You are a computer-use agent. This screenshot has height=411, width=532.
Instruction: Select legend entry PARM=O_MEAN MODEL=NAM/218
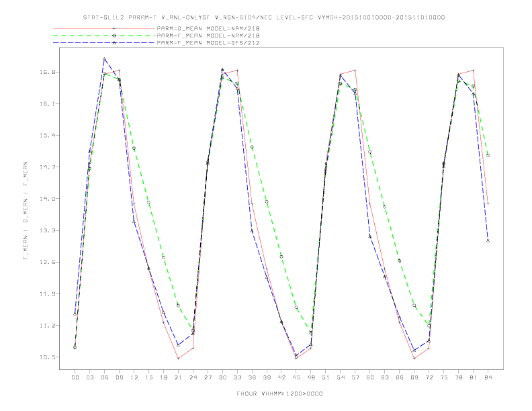click(x=208, y=28)
